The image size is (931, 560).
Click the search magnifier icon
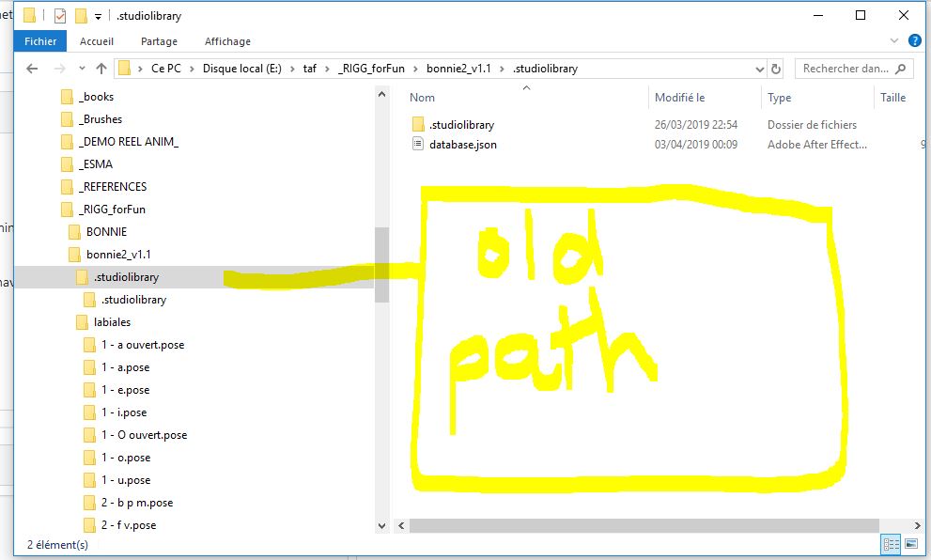[899, 68]
